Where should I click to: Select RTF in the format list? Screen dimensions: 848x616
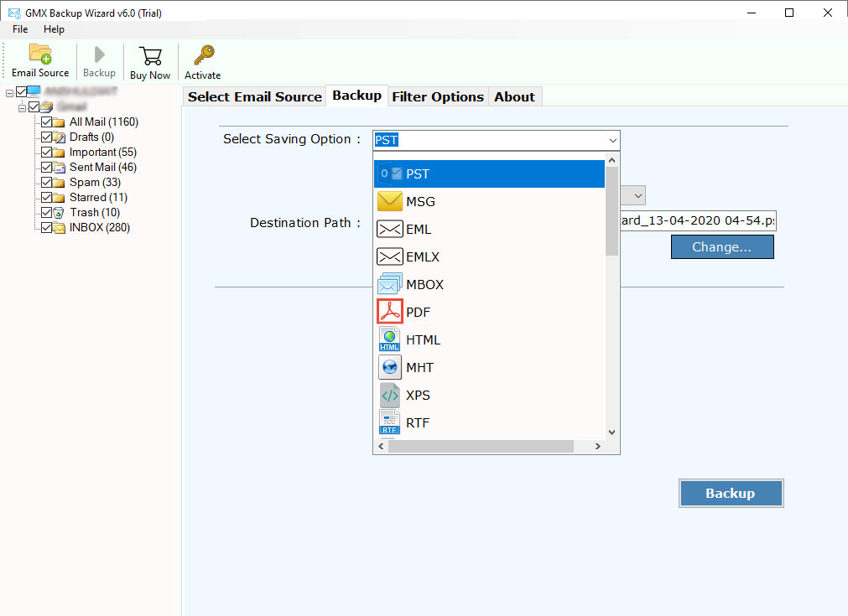(x=489, y=422)
